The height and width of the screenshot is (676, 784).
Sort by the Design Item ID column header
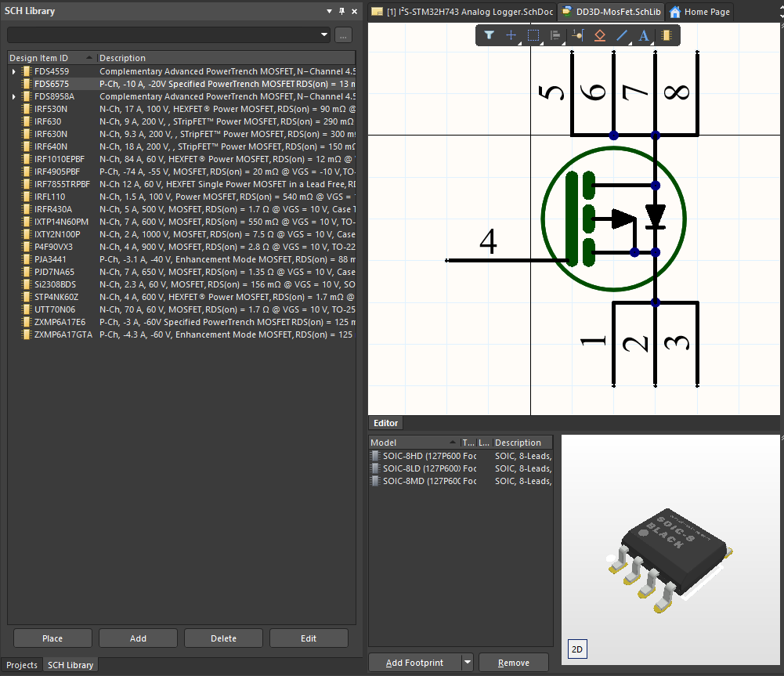[x=51, y=57]
